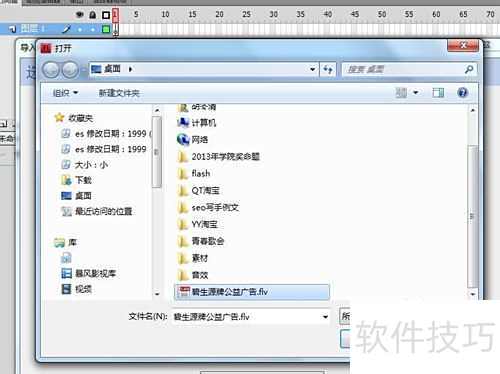
Task: Open the 文件名 dropdown arrow
Action: (325, 317)
